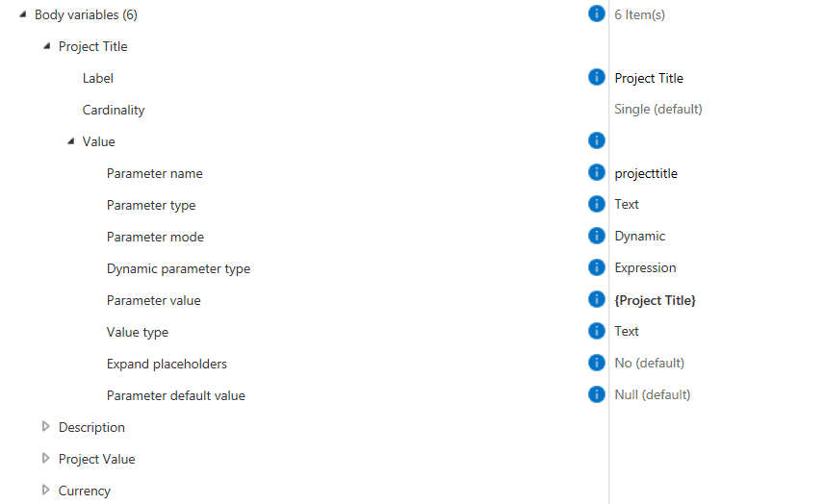This screenshot has width=824, height=504.
Task: Edit the projecttitle parameter name field
Action: pos(646,173)
